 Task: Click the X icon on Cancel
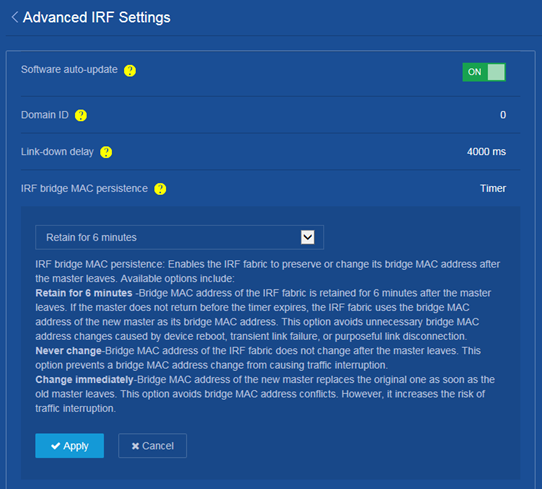click(136, 446)
